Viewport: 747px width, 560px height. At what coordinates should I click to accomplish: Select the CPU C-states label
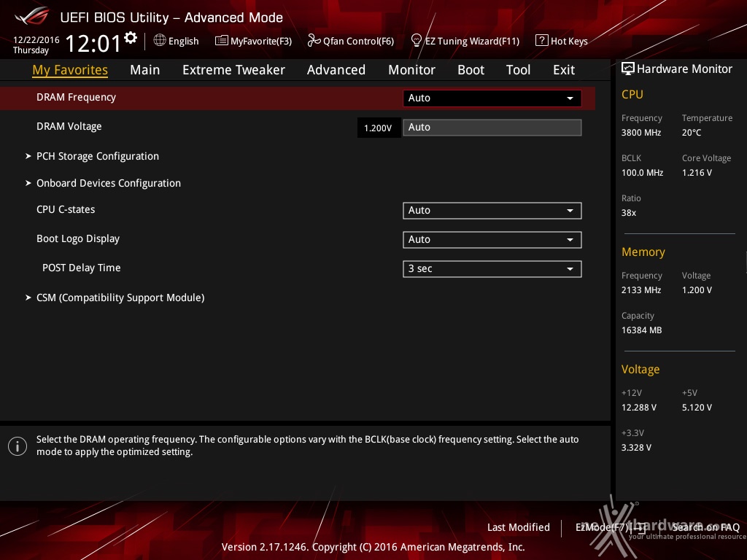66,209
